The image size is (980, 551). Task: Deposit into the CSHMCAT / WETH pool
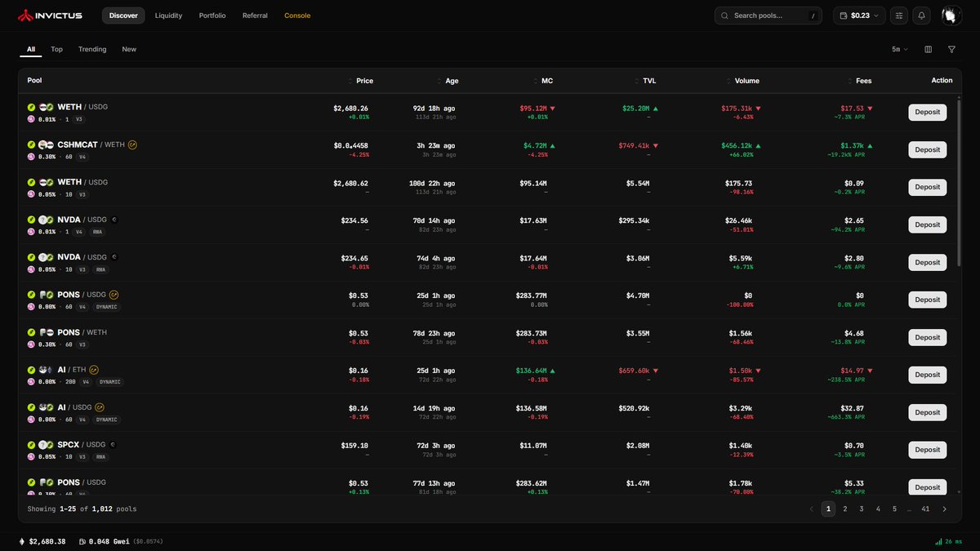coord(928,149)
